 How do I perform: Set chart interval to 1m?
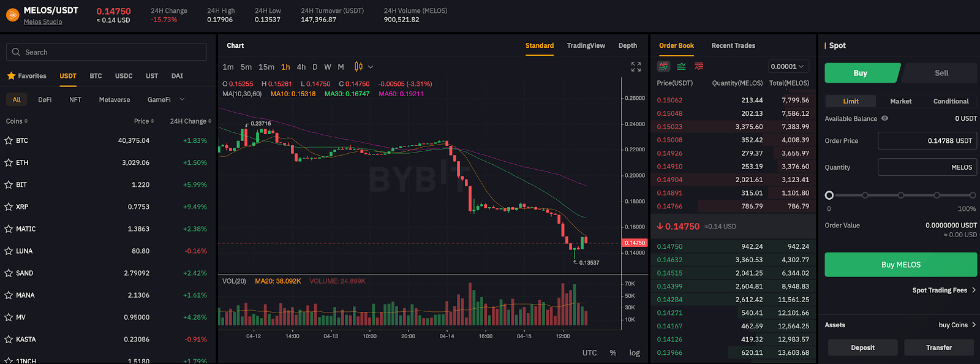(x=228, y=67)
